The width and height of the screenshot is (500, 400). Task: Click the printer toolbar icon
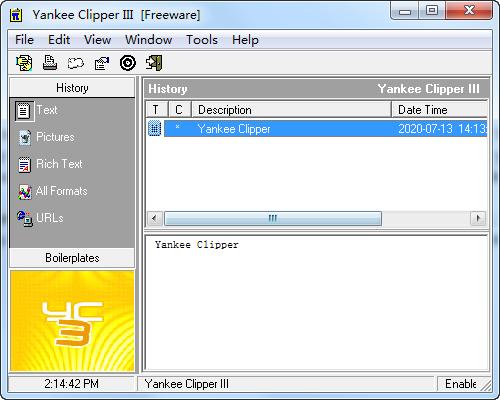tap(50, 63)
